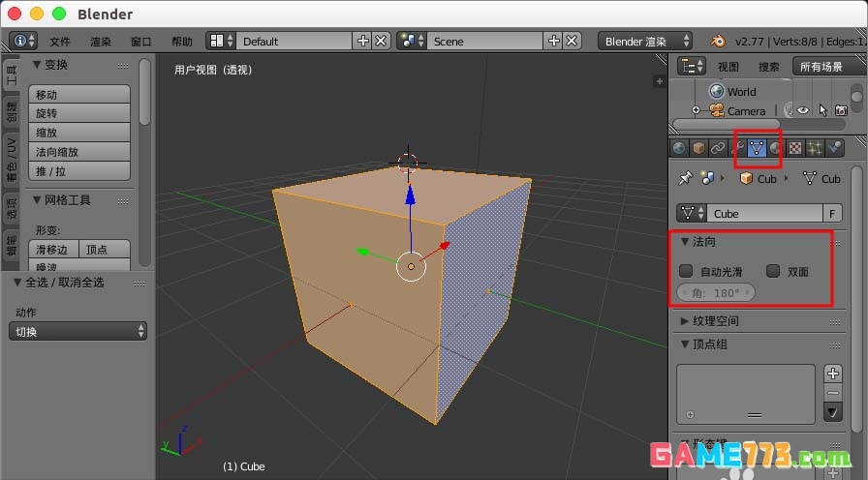This screenshot has width=868, height=480.
Task: Remove vertex group with minus button
Action: [833, 393]
